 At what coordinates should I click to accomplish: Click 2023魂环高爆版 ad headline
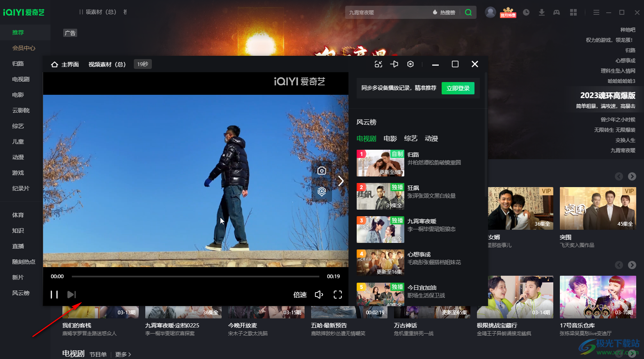coord(607,95)
